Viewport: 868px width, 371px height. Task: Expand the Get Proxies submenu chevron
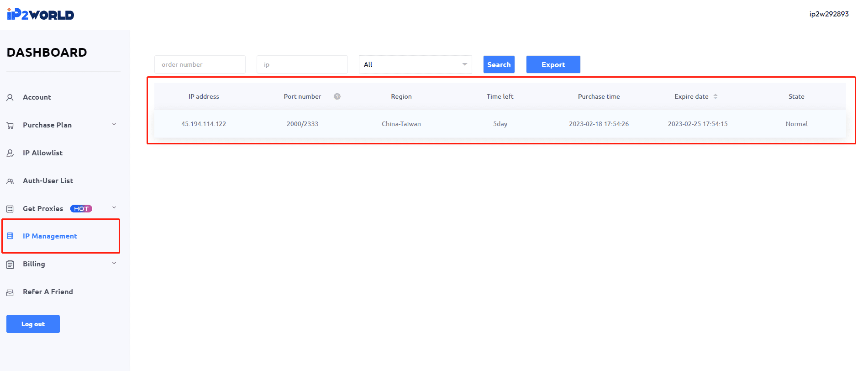click(x=114, y=208)
